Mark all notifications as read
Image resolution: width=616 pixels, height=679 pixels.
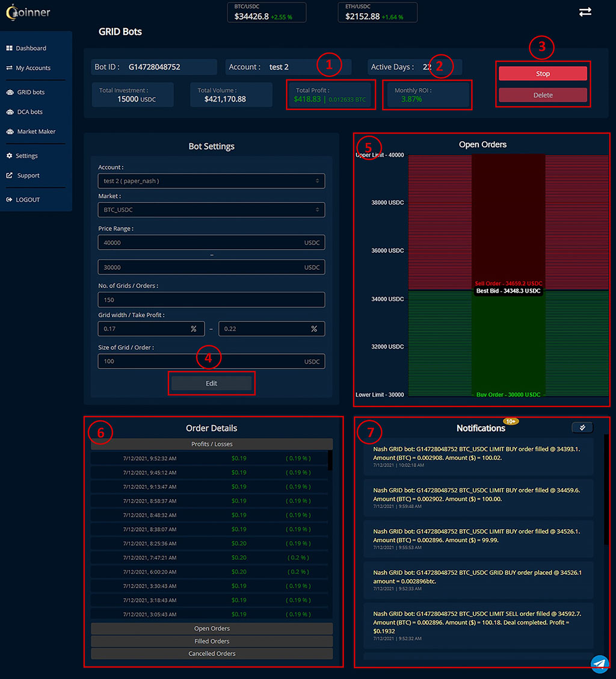582,427
